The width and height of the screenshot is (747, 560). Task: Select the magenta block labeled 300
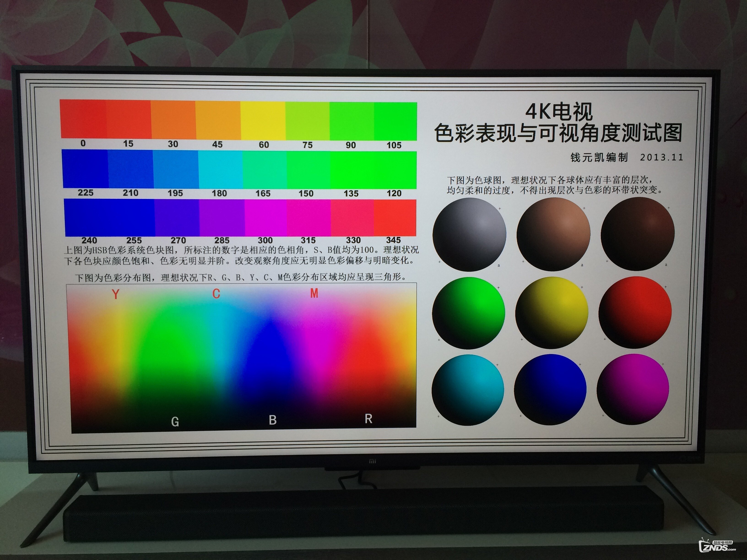click(266, 218)
